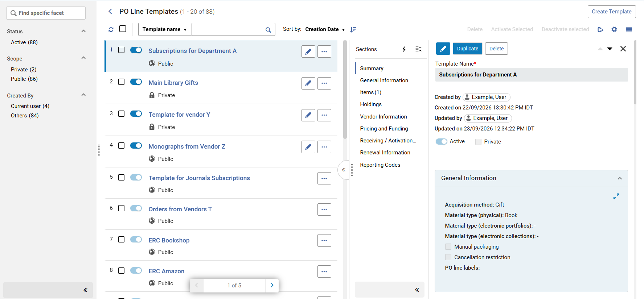Expand General Information to full view

[616, 196]
